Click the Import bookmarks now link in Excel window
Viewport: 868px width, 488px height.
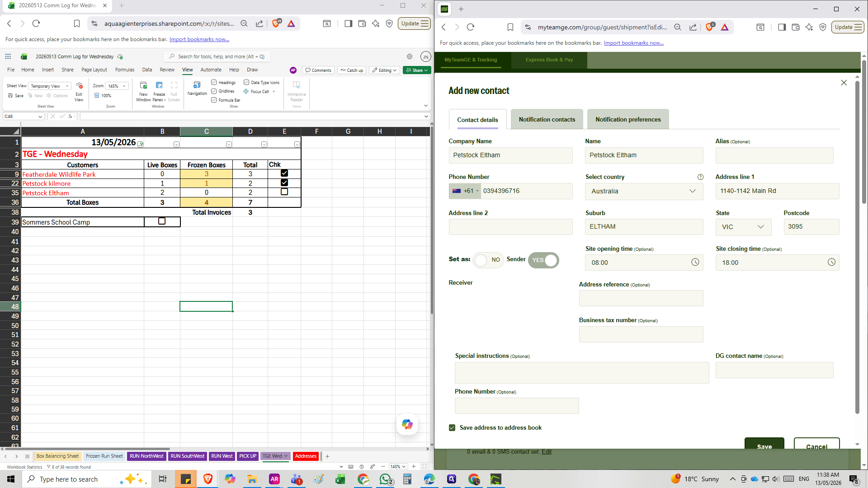pyautogui.click(x=199, y=39)
